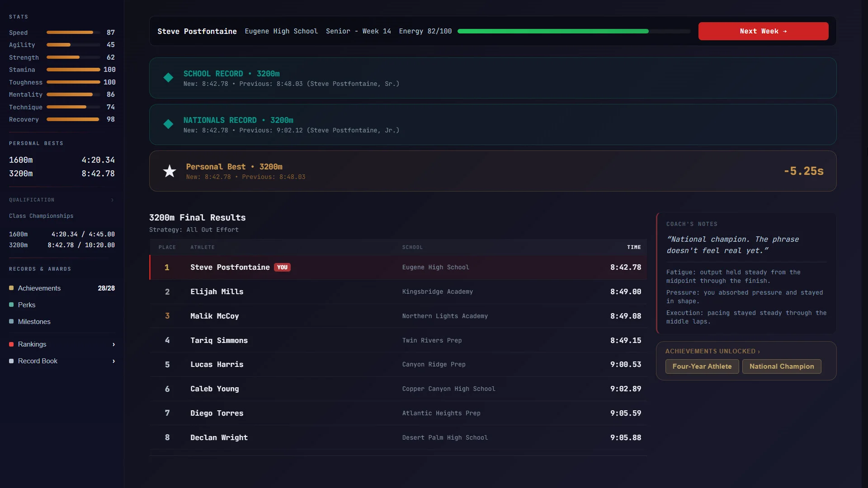This screenshot has height=488, width=868.
Task: Click the Stamina stat bar
Action: click(73, 70)
